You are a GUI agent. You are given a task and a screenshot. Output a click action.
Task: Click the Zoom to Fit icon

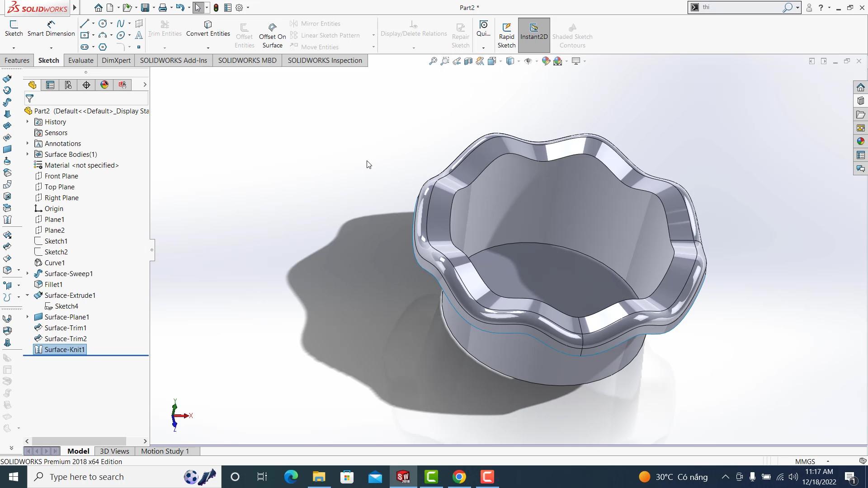(x=433, y=61)
